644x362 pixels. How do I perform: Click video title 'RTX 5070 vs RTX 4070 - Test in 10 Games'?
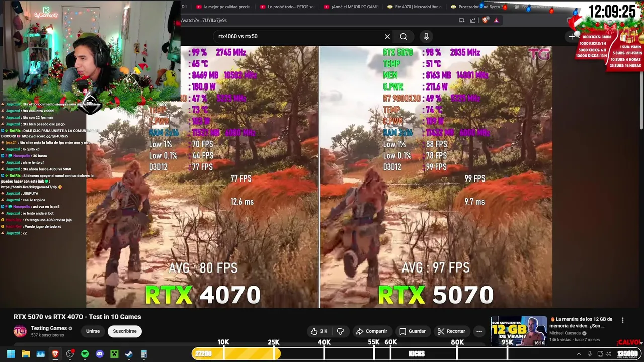click(77, 317)
